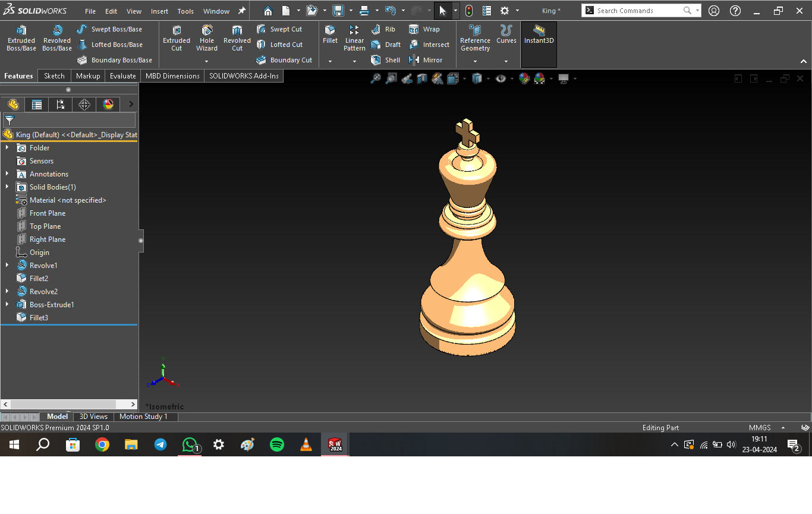
Task: Expand the Solid Bodies(1) folder
Action: coord(7,187)
